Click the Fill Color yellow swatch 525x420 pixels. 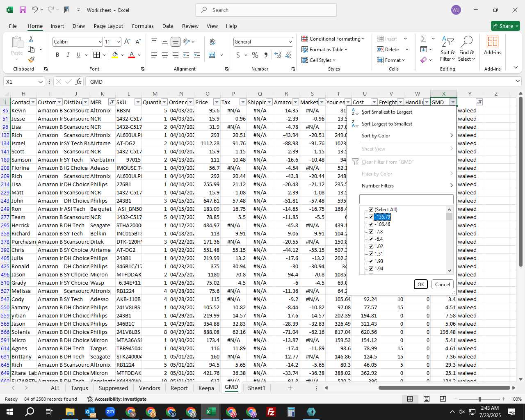coord(115,55)
